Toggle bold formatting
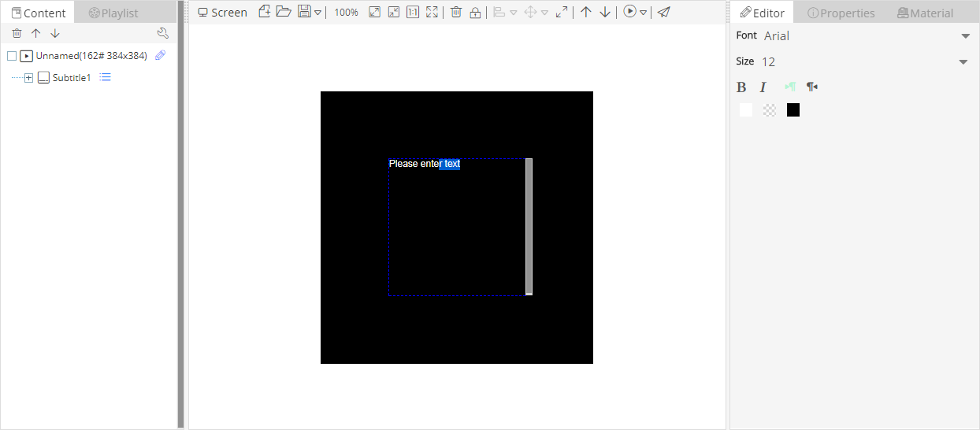This screenshot has height=430, width=980. tap(741, 87)
